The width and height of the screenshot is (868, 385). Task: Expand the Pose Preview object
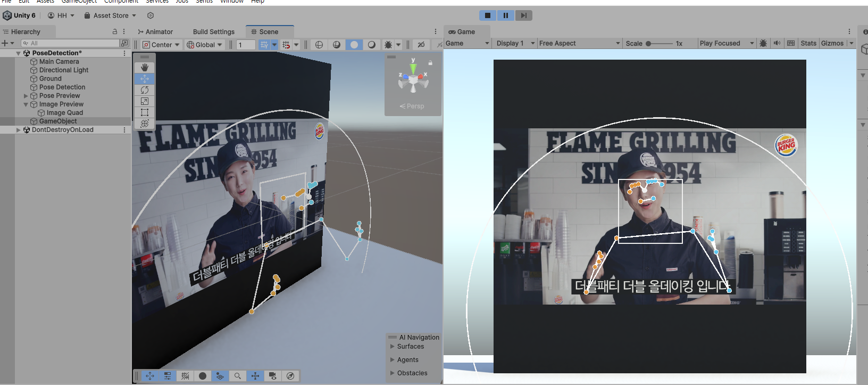[x=26, y=96]
